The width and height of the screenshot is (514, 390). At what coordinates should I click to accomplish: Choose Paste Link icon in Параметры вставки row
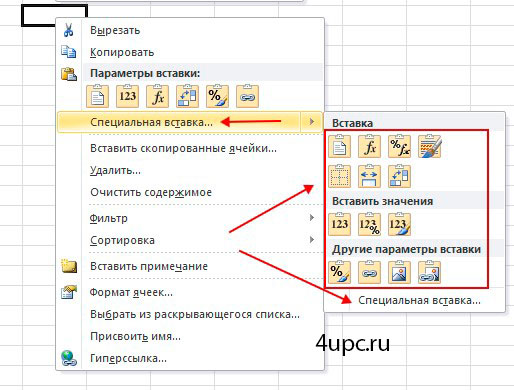[247, 96]
